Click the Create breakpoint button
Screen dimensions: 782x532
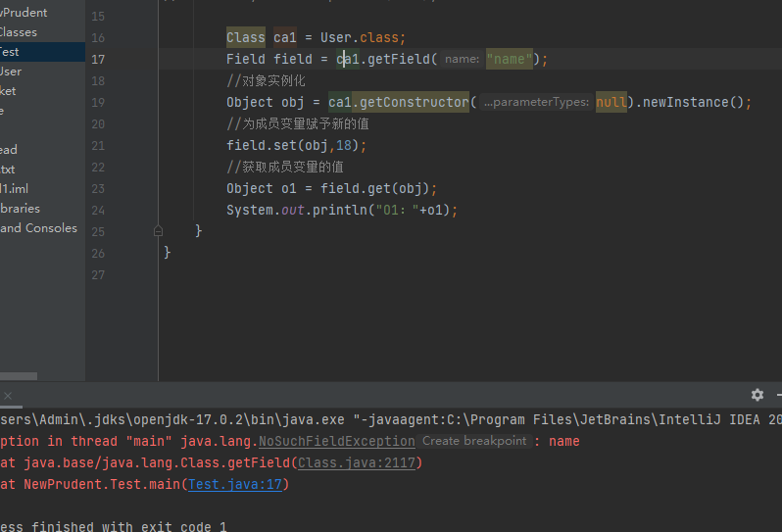pos(473,441)
